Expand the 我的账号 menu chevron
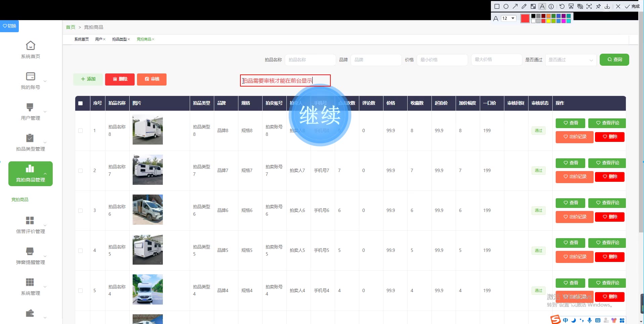Screen dimensions: 644x324 45,81
